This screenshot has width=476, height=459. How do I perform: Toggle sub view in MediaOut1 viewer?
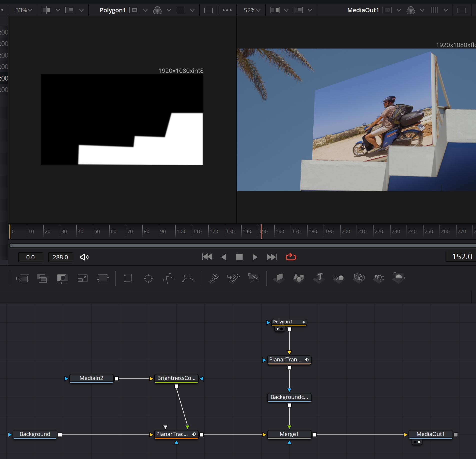298,10
